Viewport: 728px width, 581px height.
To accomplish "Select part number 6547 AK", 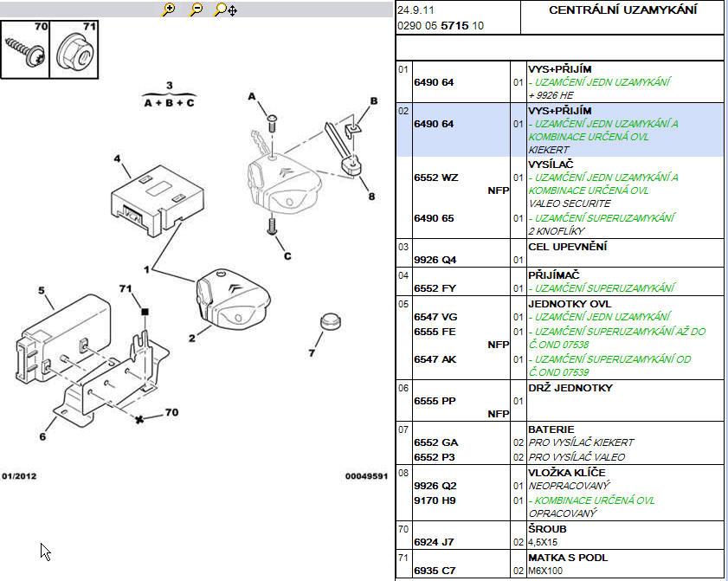I will tap(435, 359).
